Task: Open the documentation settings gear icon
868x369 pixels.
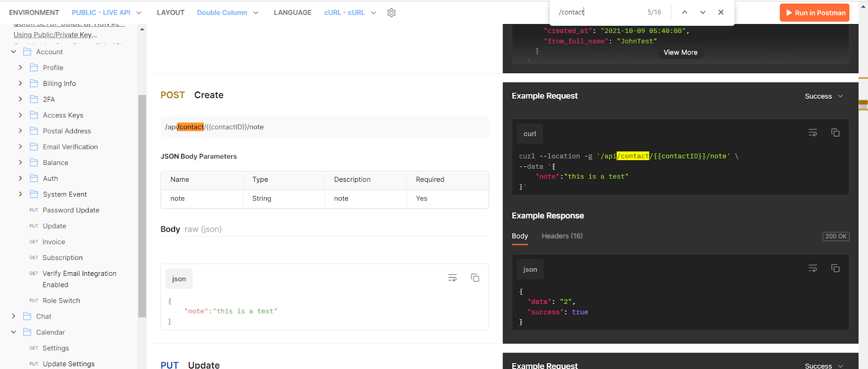Action: coord(391,13)
